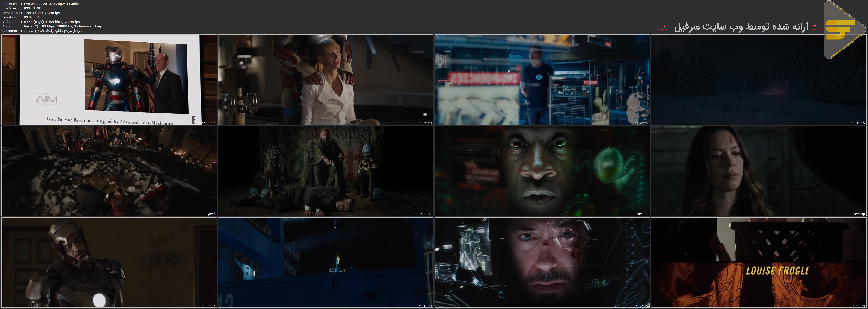
Task: Click the Persian website banner text beside the logo
Action: (x=741, y=27)
